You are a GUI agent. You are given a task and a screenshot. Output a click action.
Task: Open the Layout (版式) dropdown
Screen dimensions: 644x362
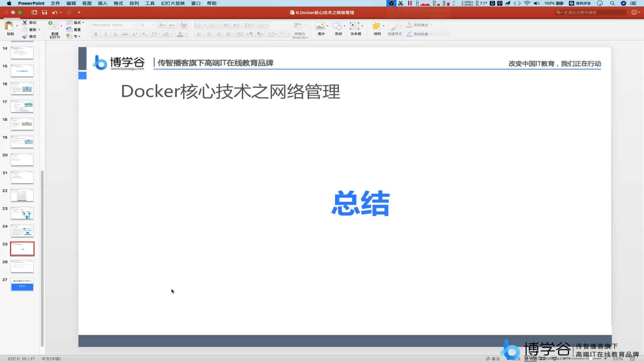75,22
